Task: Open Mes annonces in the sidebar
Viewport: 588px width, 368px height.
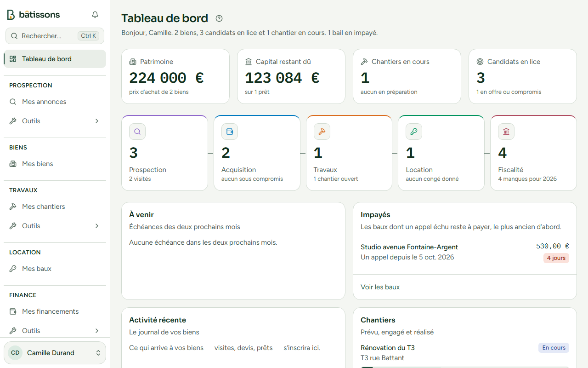Action: pos(55,102)
